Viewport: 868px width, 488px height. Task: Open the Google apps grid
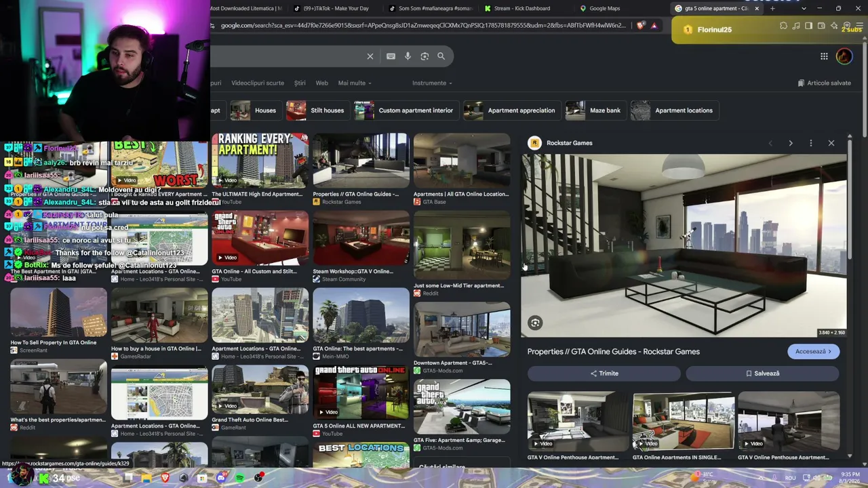[x=824, y=56]
